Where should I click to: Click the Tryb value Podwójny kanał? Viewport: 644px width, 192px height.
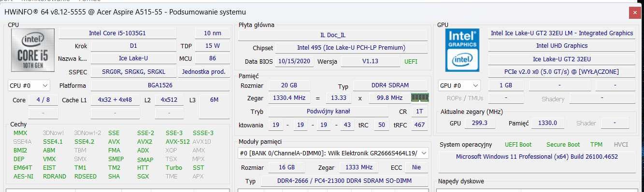pyautogui.click(x=328, y=111)
